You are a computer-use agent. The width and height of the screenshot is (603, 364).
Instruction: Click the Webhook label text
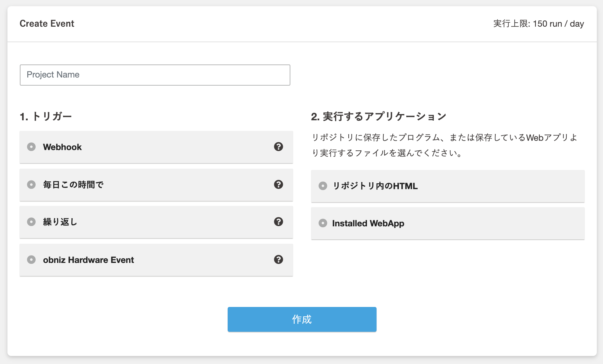[62, 147]
